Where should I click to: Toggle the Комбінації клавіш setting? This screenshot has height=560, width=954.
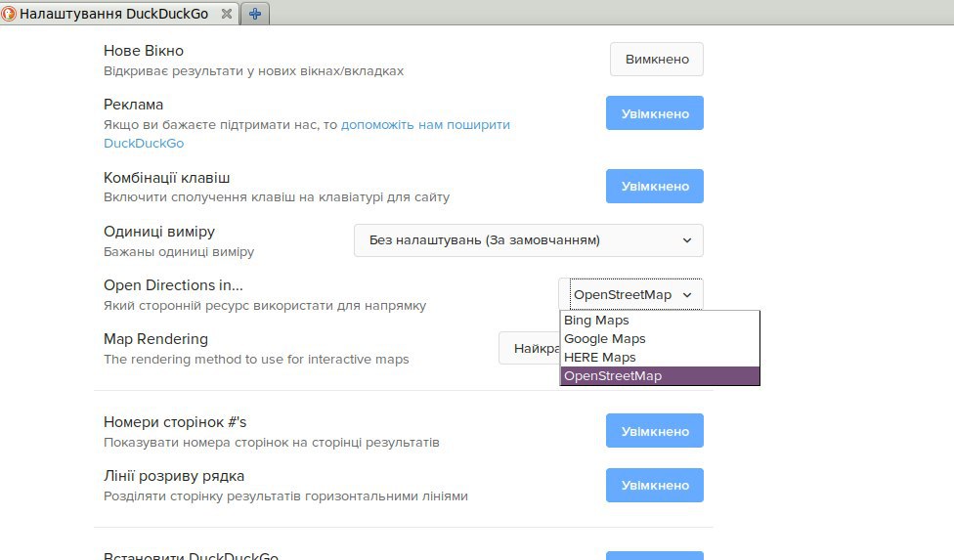click(655, 186)
